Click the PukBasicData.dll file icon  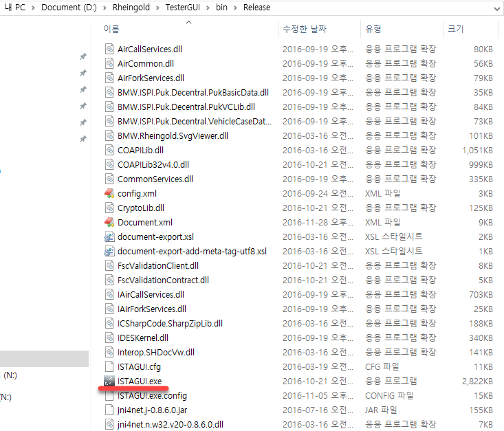pyautogui.click(x=109, y=92)
